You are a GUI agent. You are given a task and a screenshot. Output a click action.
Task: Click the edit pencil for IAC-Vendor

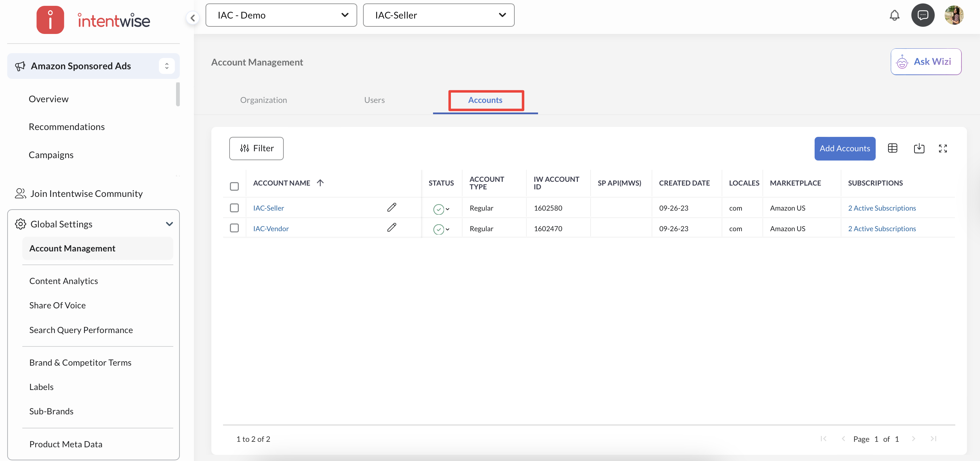pos(392,227)
